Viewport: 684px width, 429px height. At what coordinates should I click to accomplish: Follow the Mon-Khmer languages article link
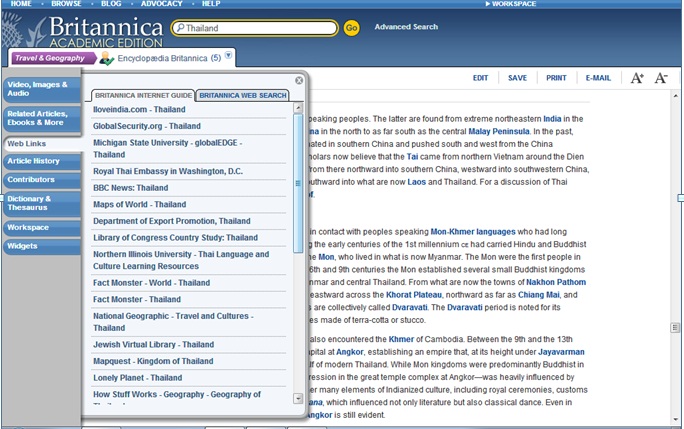pyautogui.click(x=473, y=232)
